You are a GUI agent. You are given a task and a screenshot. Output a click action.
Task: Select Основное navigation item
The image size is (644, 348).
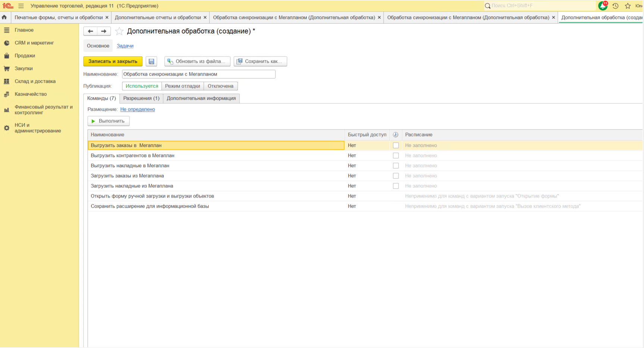(98, 46)
